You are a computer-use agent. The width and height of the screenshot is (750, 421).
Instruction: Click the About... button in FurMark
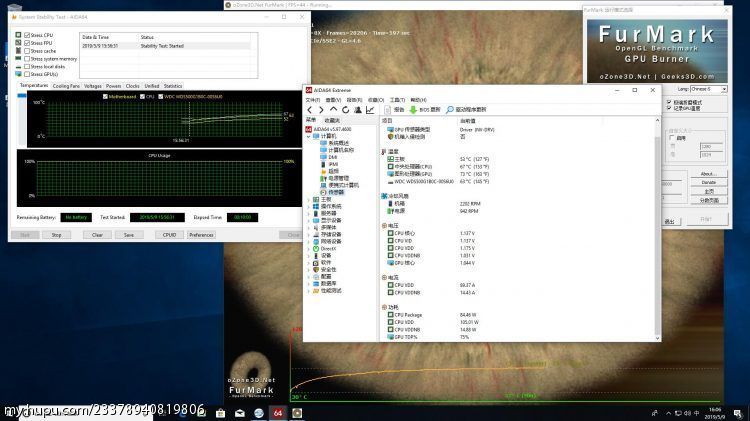point(708,174)
